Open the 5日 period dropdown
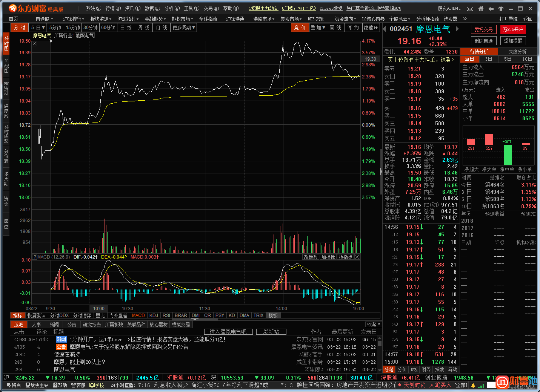The image size is (540, 392). point(38,28)
